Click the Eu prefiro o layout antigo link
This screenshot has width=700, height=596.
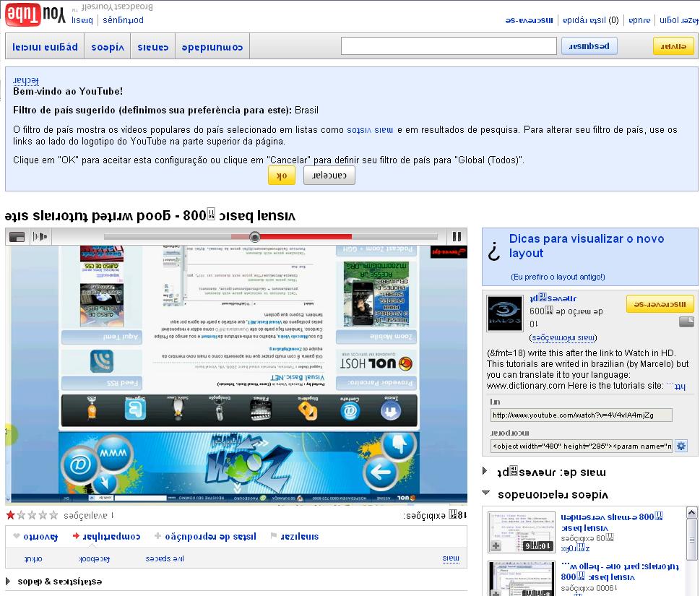tap(558, 277)
